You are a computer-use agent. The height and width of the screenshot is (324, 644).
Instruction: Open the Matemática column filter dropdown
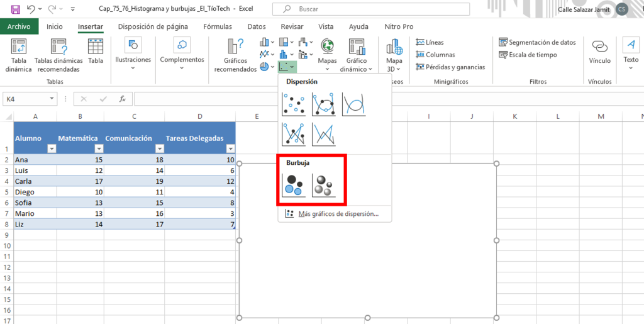99,148
